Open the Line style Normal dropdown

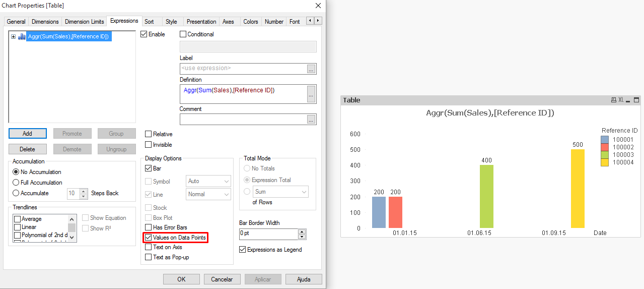click(208, 194)
